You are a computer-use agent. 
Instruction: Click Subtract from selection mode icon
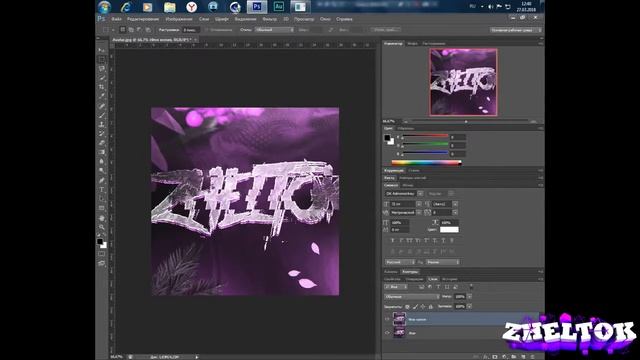(140, 30)
